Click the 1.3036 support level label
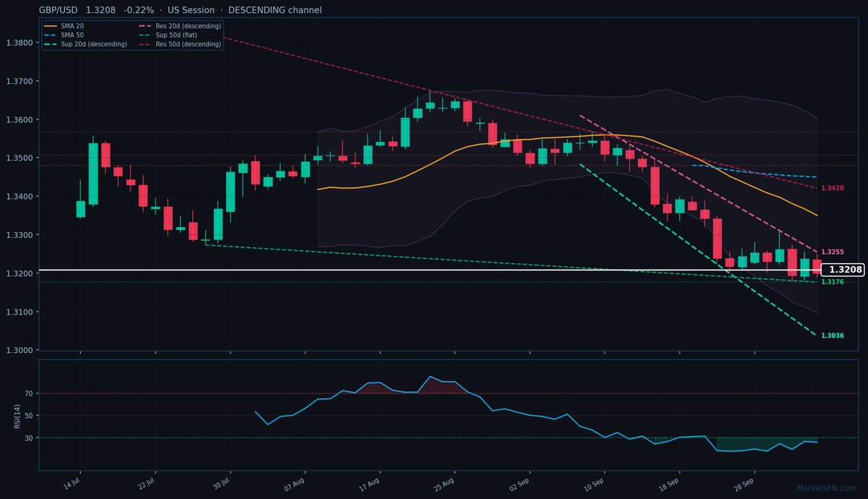The image size is (868, 499). click(x=833, y=336)
